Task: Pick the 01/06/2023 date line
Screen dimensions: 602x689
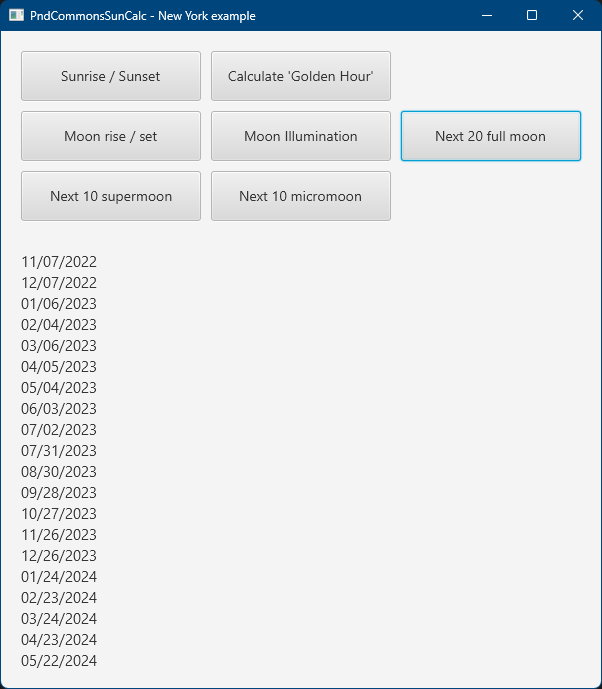Action: pos(59,304)
